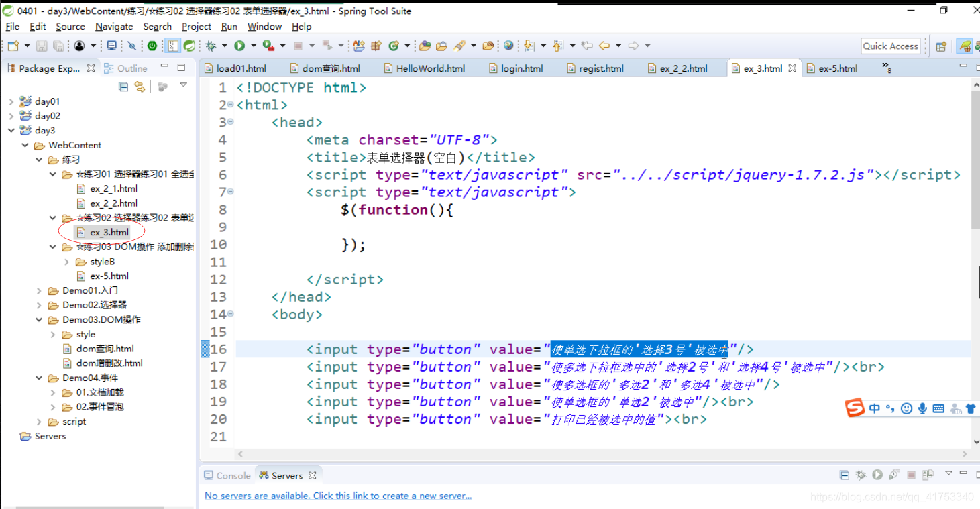The height and width of the screenshot is (509, 980).
Task: Click the Debug bug icon in main toolbar
Action: coord(211,46)
